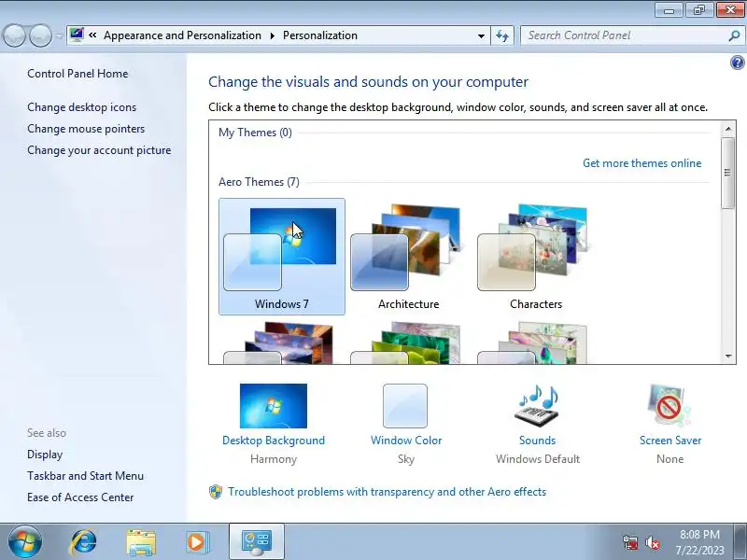Click the Aero troubleshoot shield icon

(x=216, y=492)
